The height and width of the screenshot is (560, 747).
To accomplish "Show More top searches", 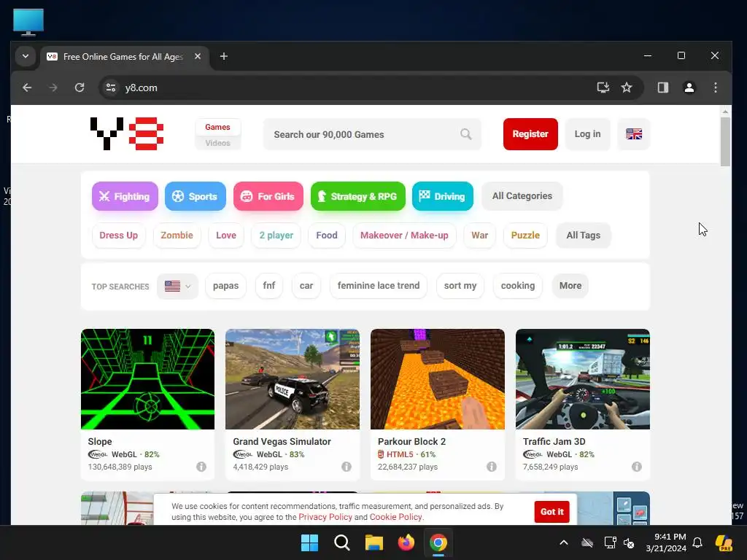I will click(x=570, y=286).
